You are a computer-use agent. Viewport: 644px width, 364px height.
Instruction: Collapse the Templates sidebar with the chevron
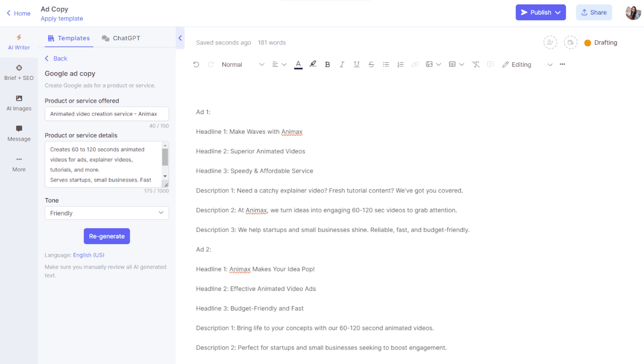(x=180, y=38)
